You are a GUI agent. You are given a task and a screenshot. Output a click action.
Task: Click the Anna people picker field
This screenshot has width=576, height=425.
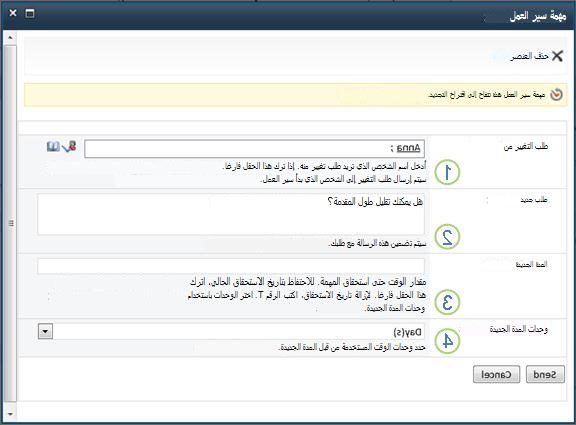point(254,149)
